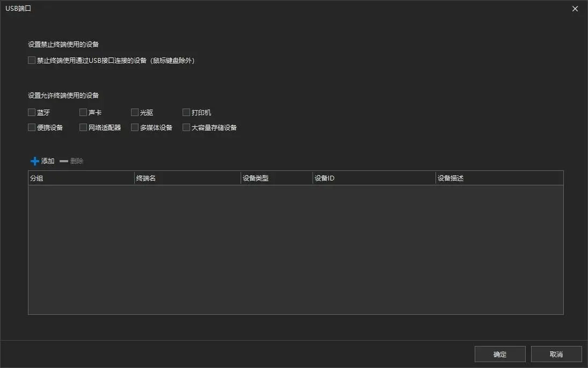This screenshot has height=368, width=588.
Task: Click the blue plus 添加 icon
Action: [35, 161]
